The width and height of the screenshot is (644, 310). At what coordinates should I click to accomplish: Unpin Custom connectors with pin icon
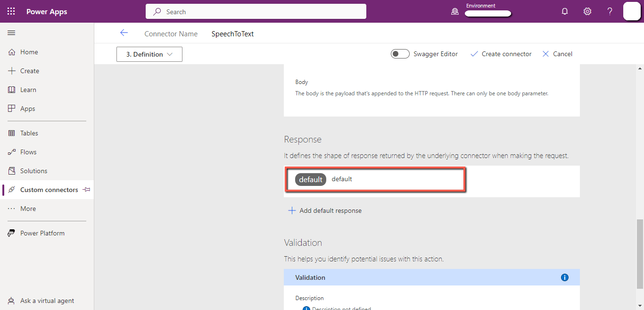(86, 190)
